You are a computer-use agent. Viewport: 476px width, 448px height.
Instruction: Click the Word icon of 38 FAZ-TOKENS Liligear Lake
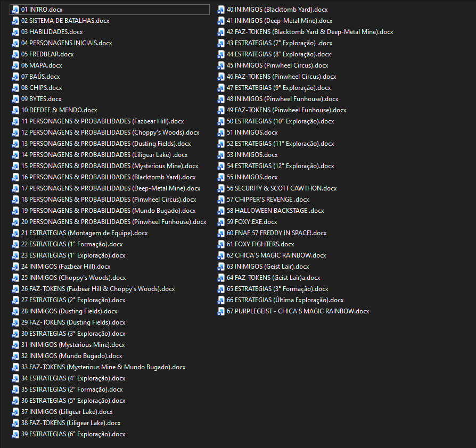coord(15,423)
